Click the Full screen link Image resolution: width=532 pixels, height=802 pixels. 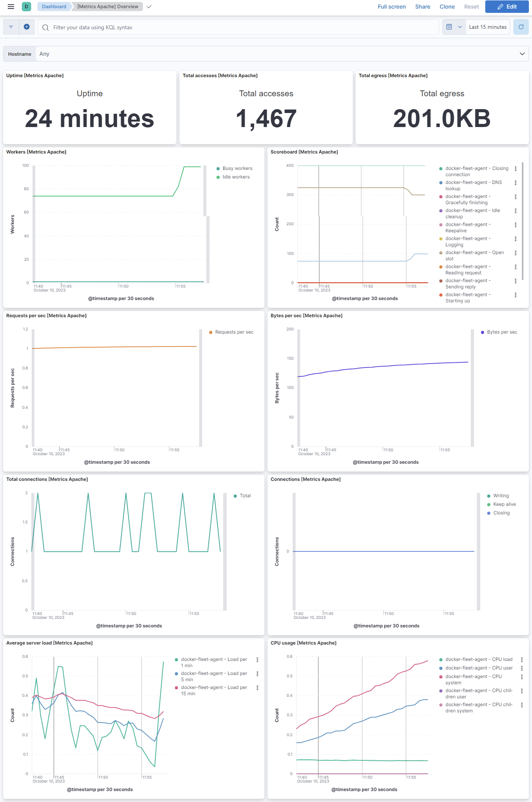392,7
